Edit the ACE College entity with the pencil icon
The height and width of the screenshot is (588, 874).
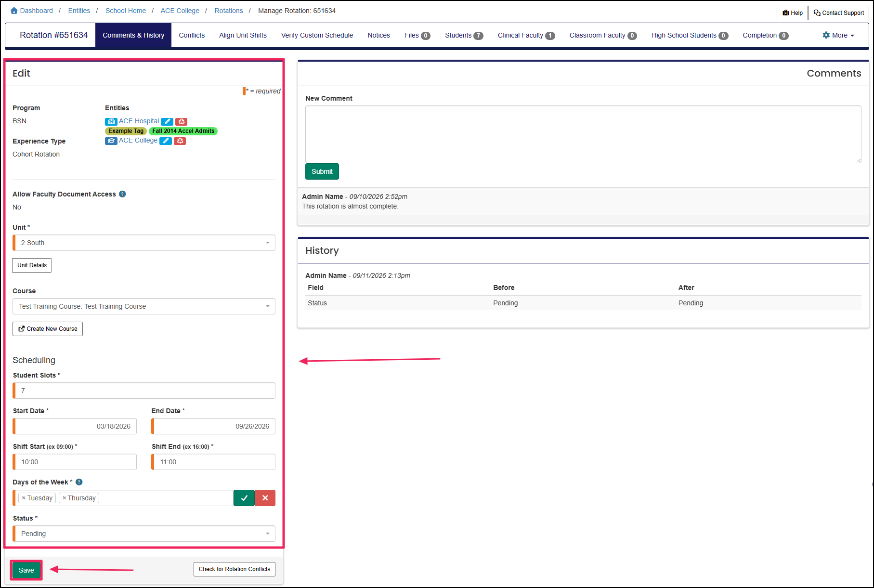(166, 141)
